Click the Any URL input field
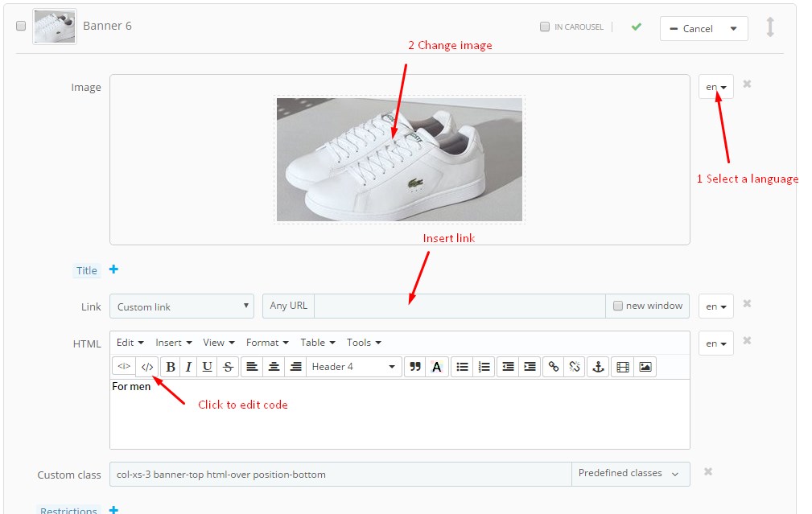812x514 pixels. click(x=460, y=306)
